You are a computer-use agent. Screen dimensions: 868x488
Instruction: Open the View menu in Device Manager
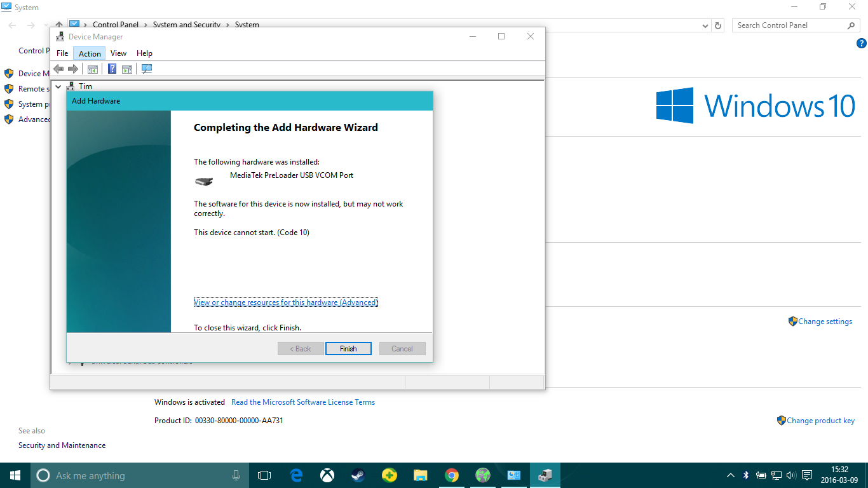point(118,53)
